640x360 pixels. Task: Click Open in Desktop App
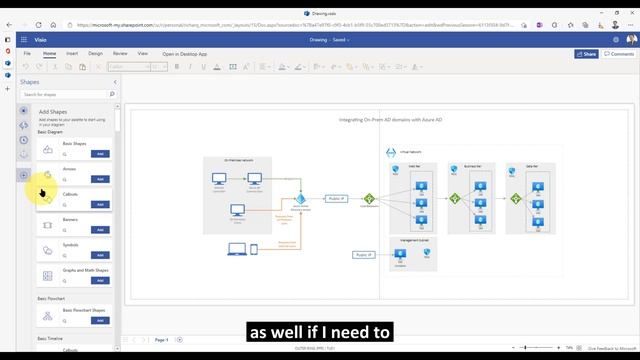point(184,54)
